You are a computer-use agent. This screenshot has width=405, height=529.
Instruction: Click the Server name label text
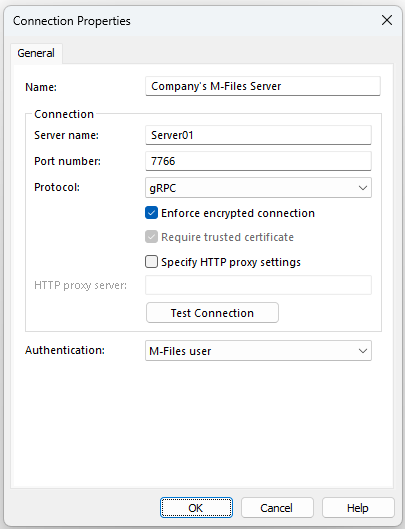66,135
